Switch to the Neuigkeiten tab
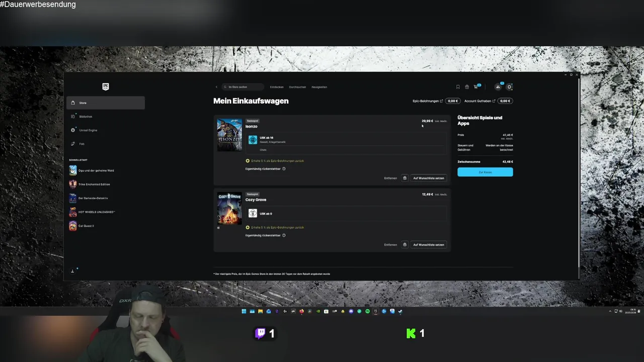 click(x=319, y=87)
